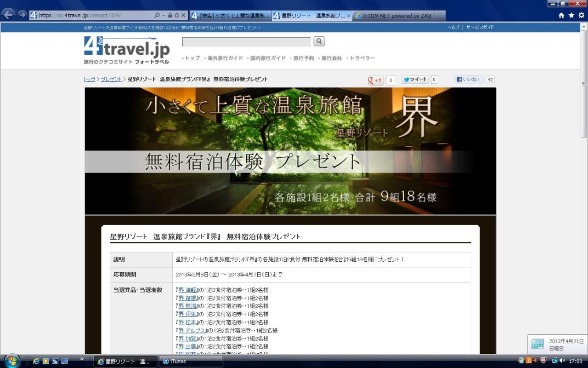The image size is (588, 368).
Task: Open the address bar autocomplete dropdown arrow
Action: tap(163, 16)
